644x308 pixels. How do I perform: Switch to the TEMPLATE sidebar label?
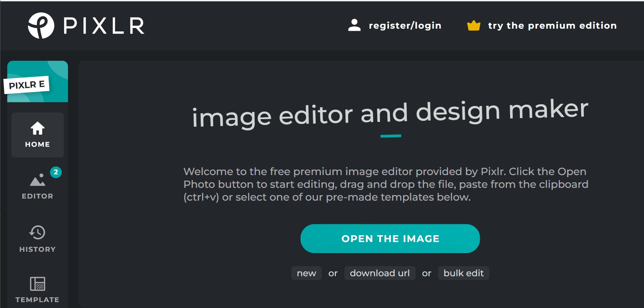pos(37,300)
